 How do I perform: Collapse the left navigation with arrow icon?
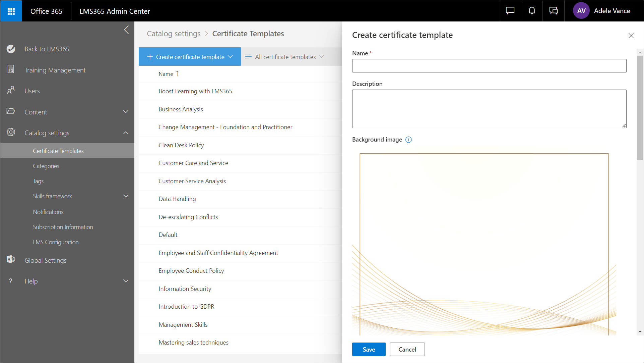(x=126, y=30)
